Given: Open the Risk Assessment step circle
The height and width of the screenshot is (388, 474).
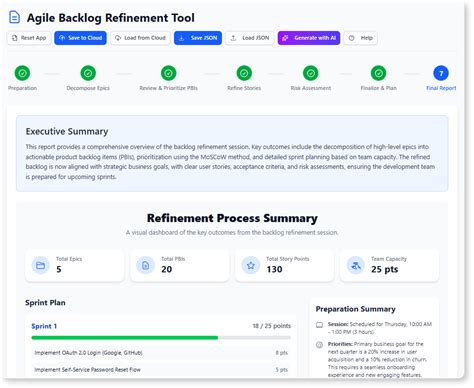Looking at the screenshot, I should [x=311, y=73].
